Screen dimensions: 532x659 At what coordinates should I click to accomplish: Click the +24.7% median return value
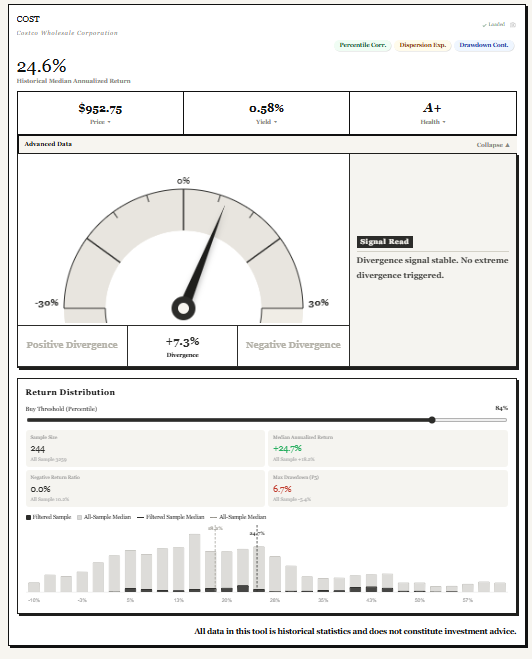(287, 448)
